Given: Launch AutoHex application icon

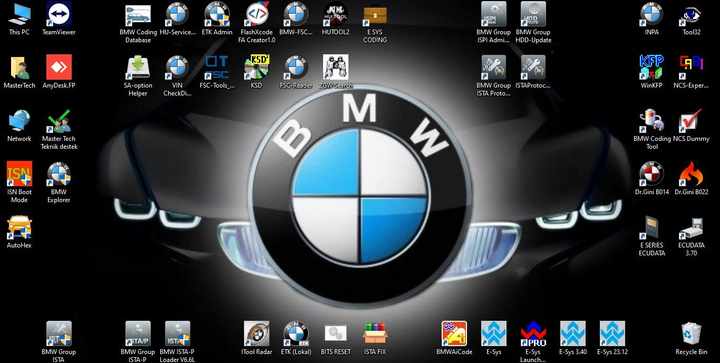Looking at the screenshot, I should click(19, 231).
